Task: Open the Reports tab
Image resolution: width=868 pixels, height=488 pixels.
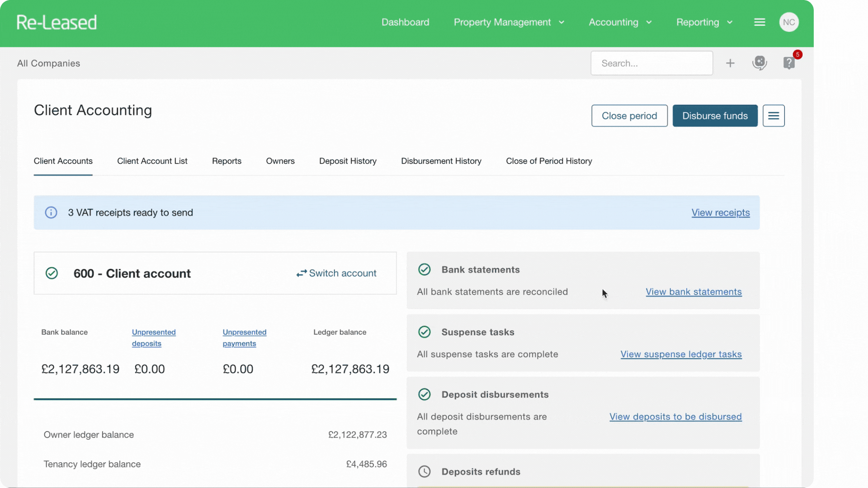Action: pyautogui.click(x=227, y=161)
